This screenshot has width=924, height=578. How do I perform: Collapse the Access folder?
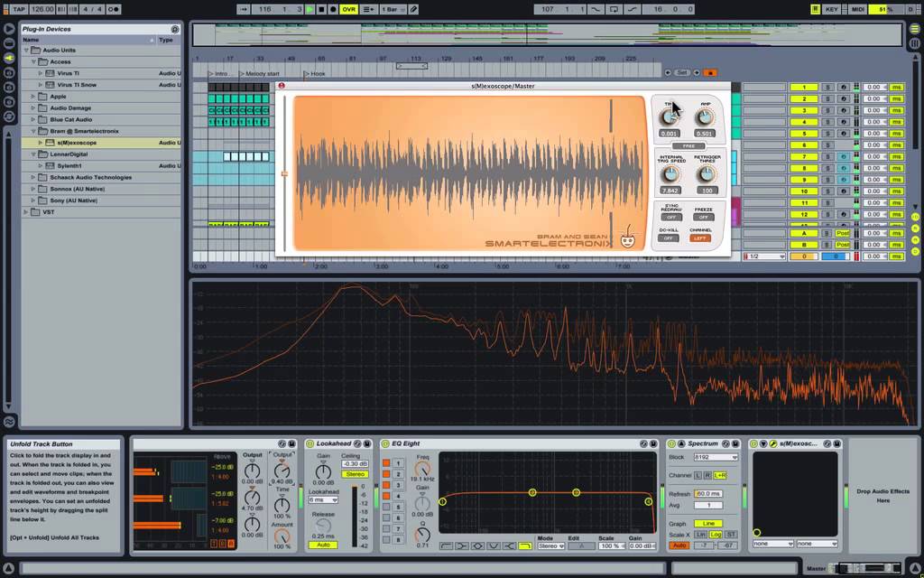pyautogui.click(x=33, y=61)
